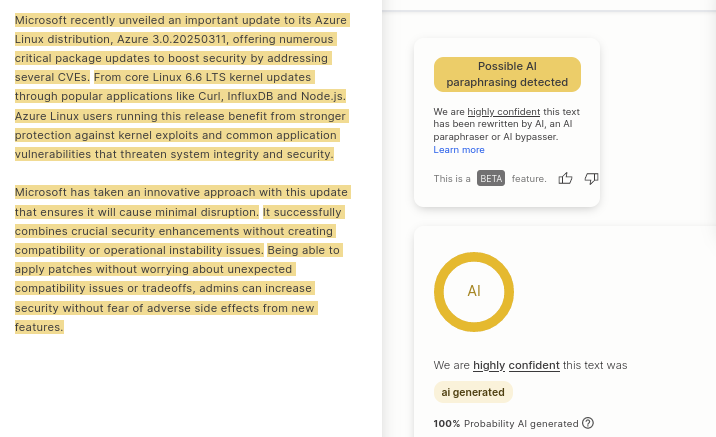Click the BETA badge
The image size is (716, 437).
[491, 178]
